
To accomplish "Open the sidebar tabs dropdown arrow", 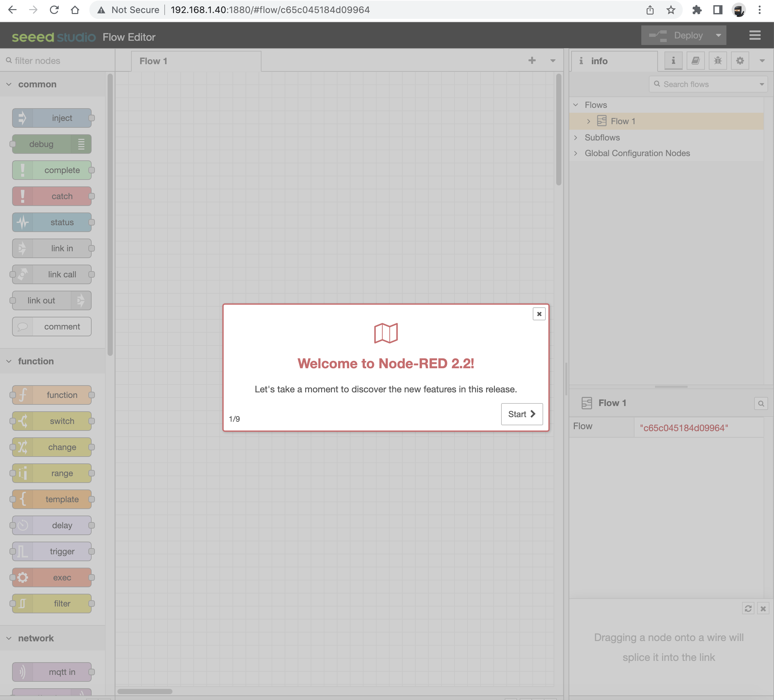I will tap(762, 61).
